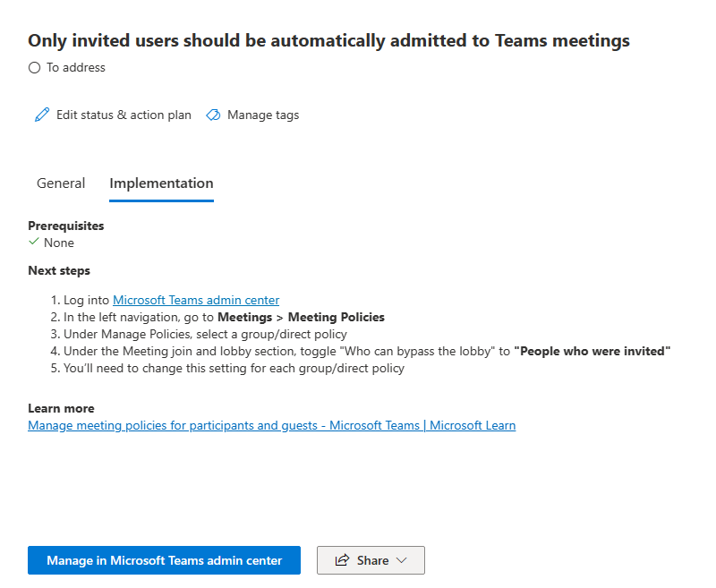Click the Edit status & action plan text
This screenshot has height=588, width=716.
point(124,115)
